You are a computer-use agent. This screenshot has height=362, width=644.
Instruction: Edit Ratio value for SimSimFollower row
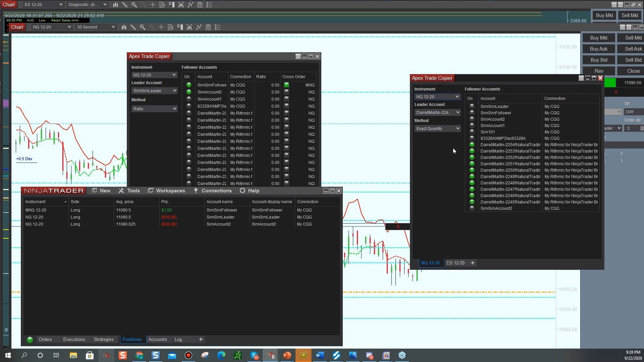268,85
